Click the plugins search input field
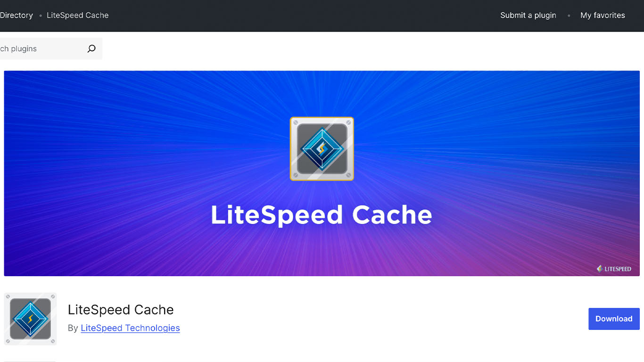 (38, 48)
